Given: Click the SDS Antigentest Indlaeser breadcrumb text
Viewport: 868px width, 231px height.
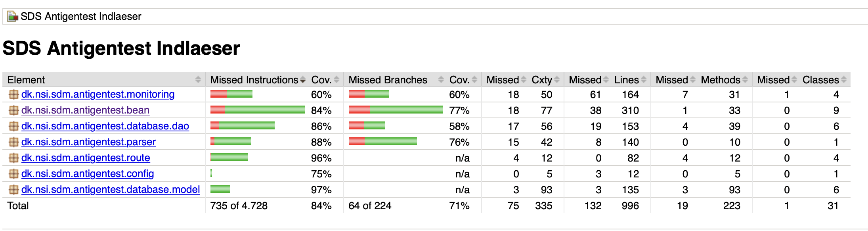Looking at the screenshot, I should click(x=81, y=17).
